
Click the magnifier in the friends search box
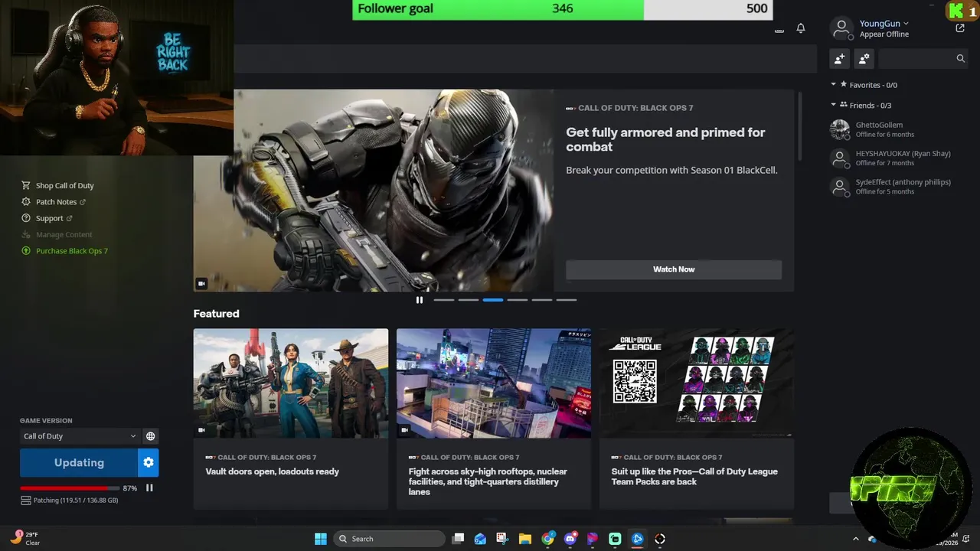click(x=961, y=58)
